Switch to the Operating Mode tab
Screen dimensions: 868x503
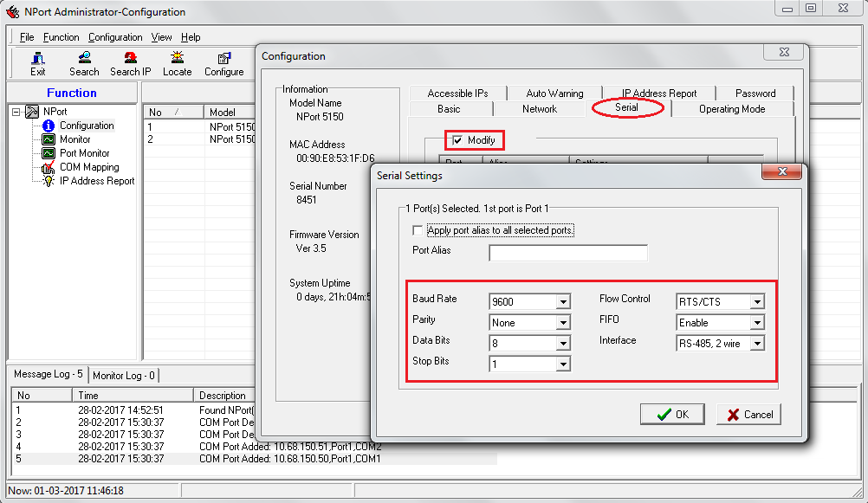pos(732,109)
